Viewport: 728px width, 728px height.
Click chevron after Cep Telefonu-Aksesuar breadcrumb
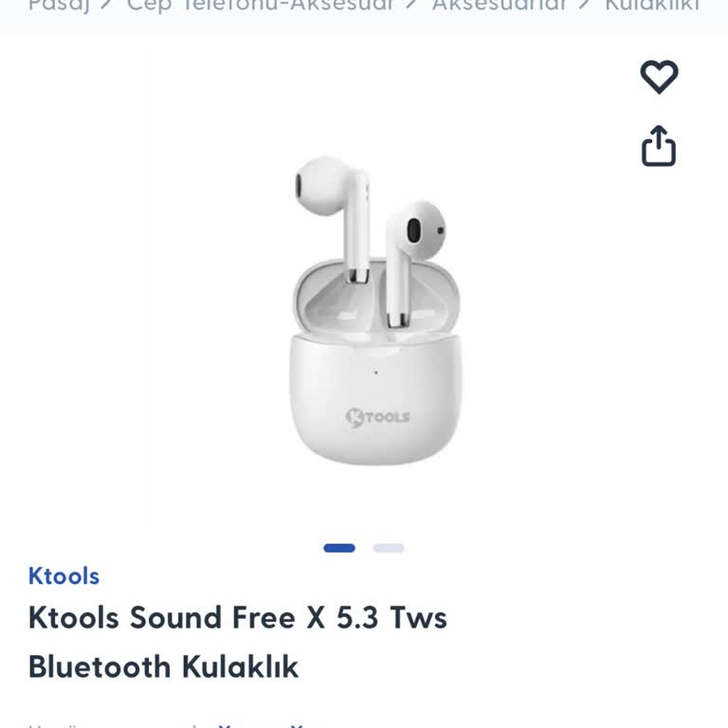[x=410, y=5]
